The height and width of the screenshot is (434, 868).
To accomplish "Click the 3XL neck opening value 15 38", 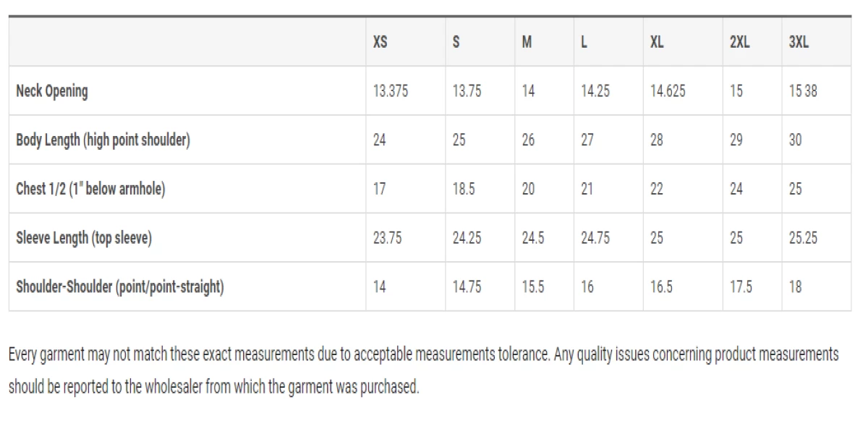I will coord(803,91).
